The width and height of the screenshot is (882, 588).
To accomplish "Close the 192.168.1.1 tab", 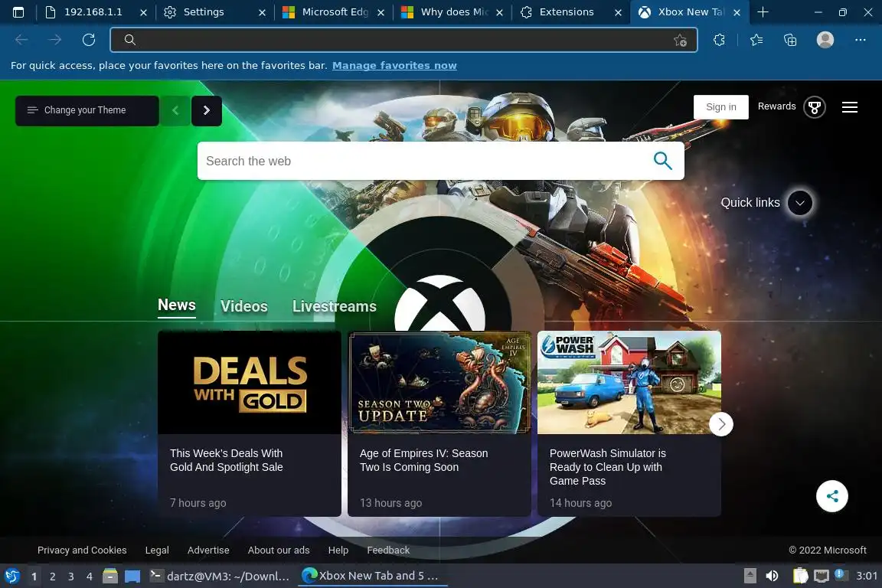I will pos(143,12).
